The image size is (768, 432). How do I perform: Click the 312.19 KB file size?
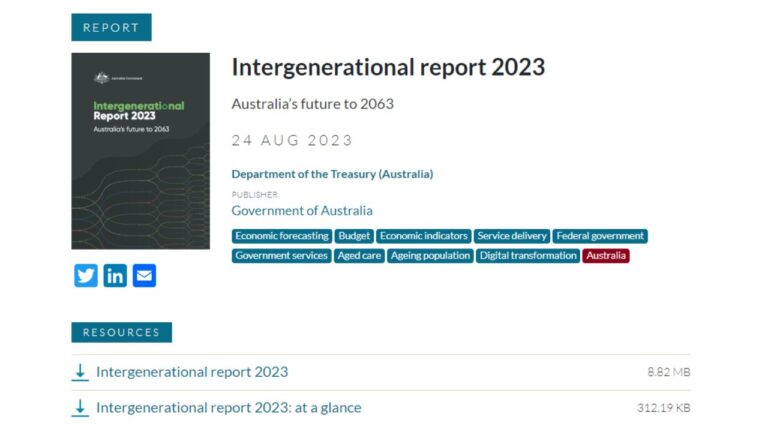(664, 408)
